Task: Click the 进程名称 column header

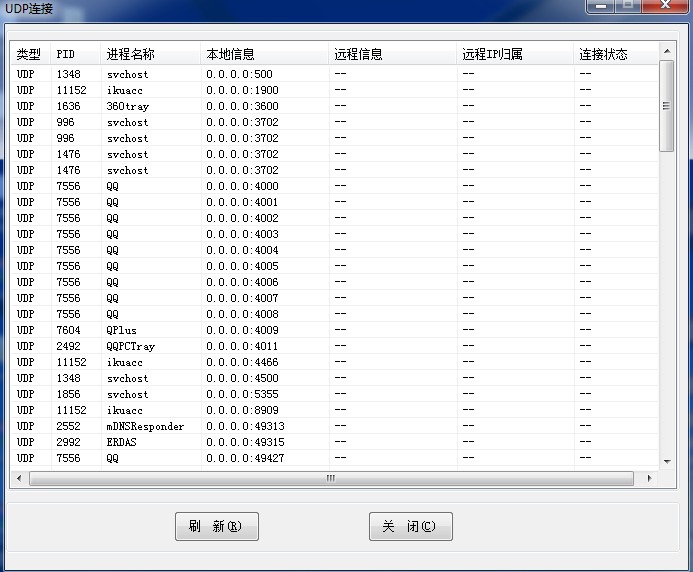Action: pos(150,54)
